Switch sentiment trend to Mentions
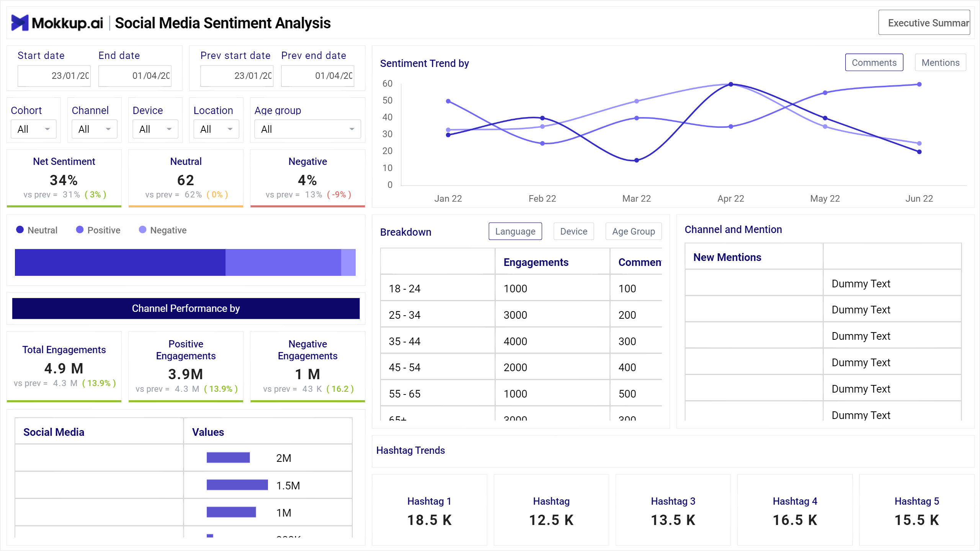This screenshot has width=980, height=551. [x=940, y=62]
